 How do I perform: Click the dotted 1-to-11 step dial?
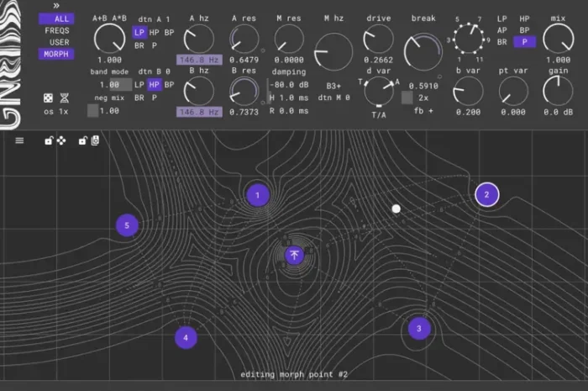(469, 39)
